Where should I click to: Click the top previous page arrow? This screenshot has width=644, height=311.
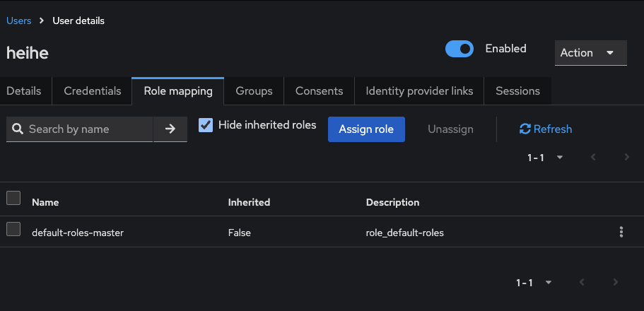(x=593, y=157)
